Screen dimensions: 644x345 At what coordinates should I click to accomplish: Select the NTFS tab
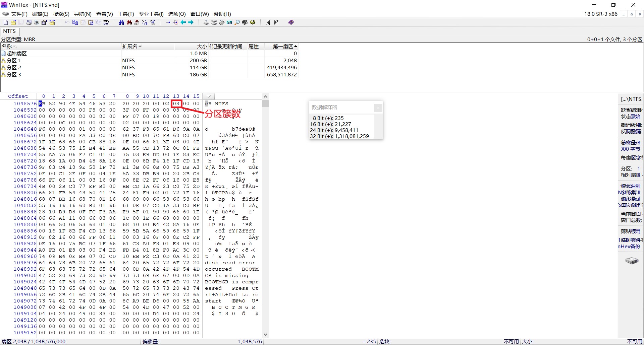pos(9,31)
